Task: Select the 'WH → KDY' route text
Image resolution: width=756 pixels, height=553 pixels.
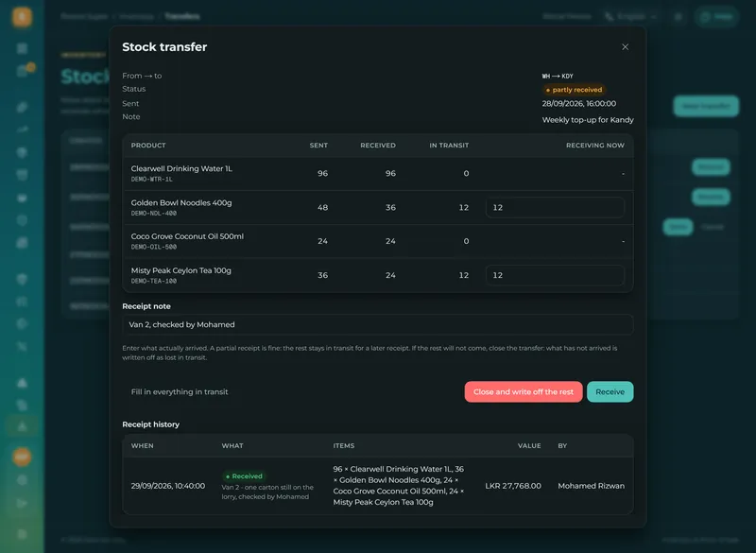Action: (558, 77)
